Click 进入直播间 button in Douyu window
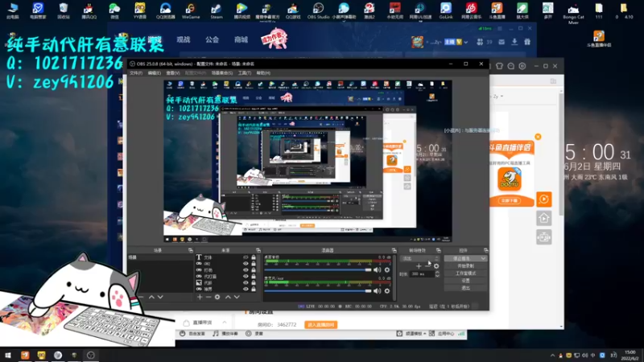The height and width of the screenshot is (362, 644). (x=320, y=325)
